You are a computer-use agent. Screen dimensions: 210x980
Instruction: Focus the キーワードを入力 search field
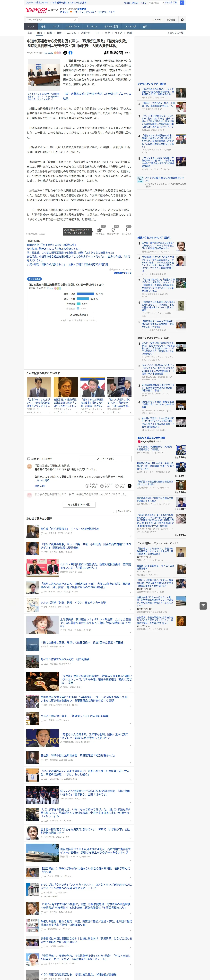pyautogui.click(x=49, y=20)
